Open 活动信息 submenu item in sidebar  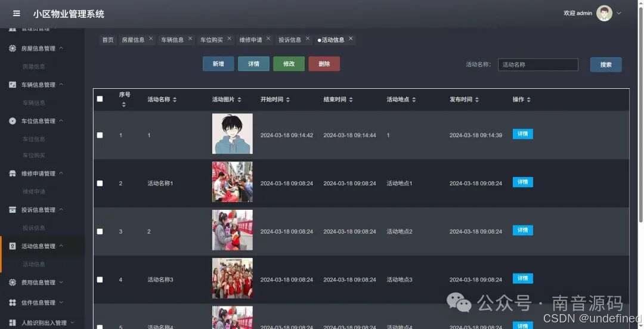(33, 264)
